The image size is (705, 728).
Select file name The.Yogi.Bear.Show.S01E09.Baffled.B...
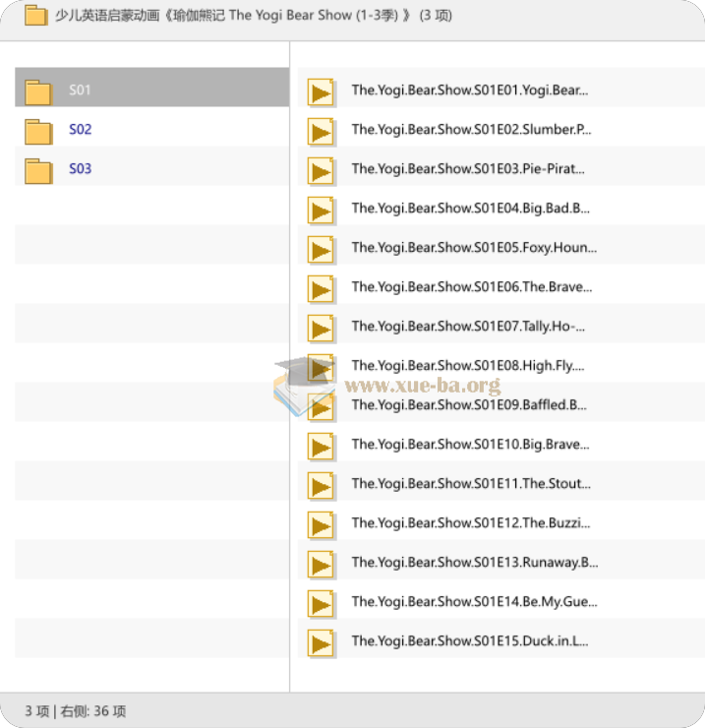[469, 405]
